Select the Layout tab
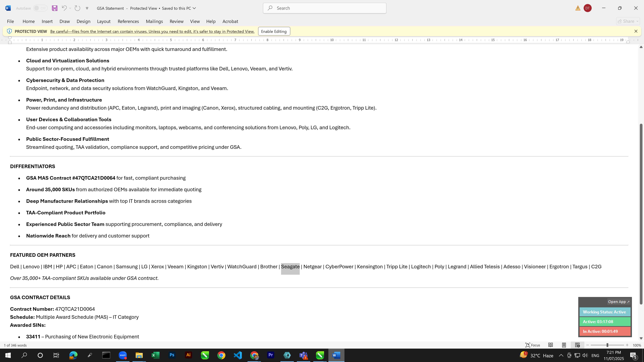 click(104, 21)
